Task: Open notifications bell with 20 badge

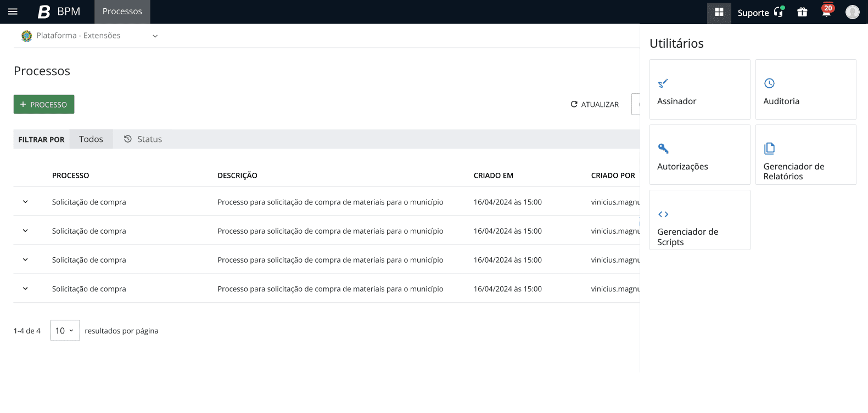Action: click(x=827, y=11)
